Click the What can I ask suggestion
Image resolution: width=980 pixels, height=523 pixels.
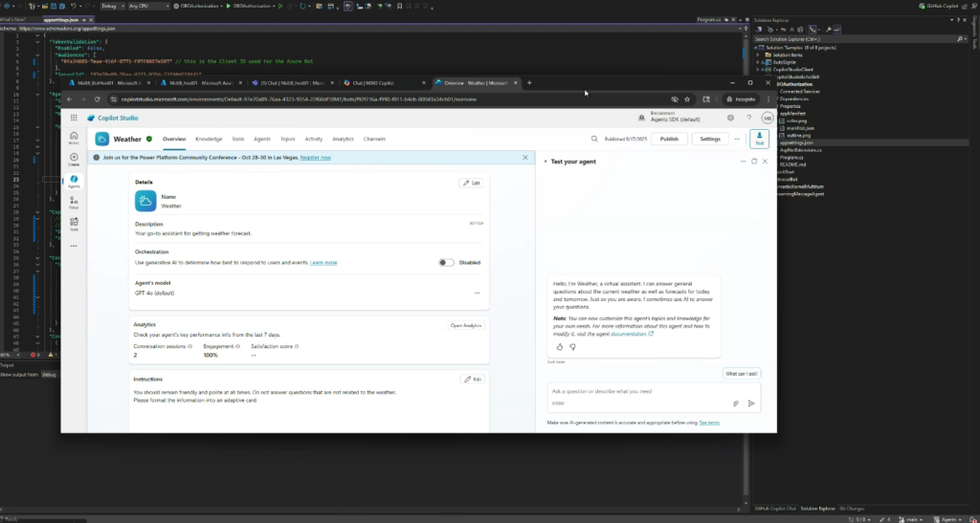[742, 374]
